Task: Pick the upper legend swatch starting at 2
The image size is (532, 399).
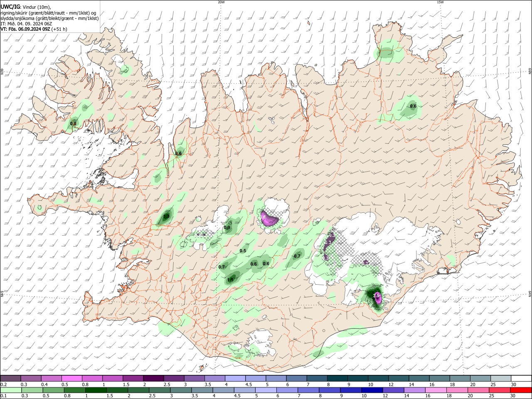Action: coord(153,378)
